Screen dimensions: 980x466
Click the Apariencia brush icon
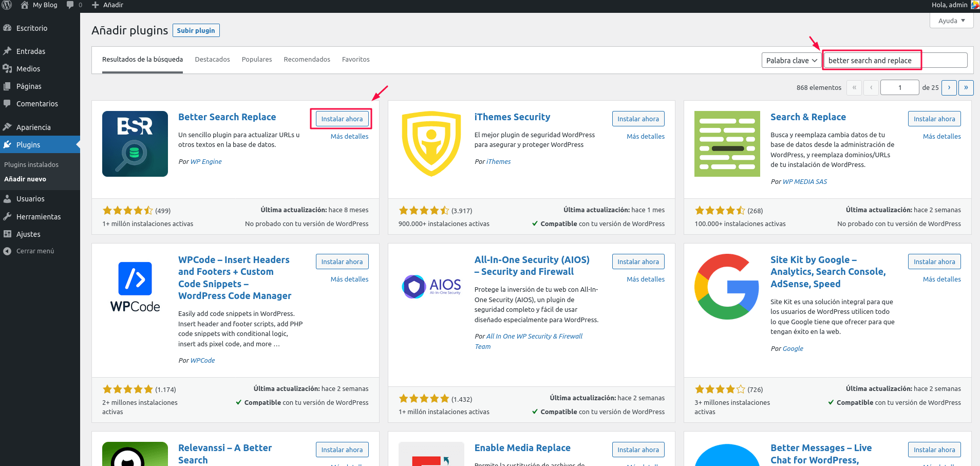pos(7,127)
